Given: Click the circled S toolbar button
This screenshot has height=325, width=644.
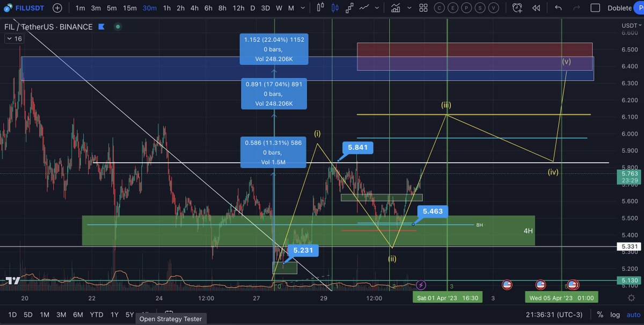Looking at the screenshot, I should (480, 8).
